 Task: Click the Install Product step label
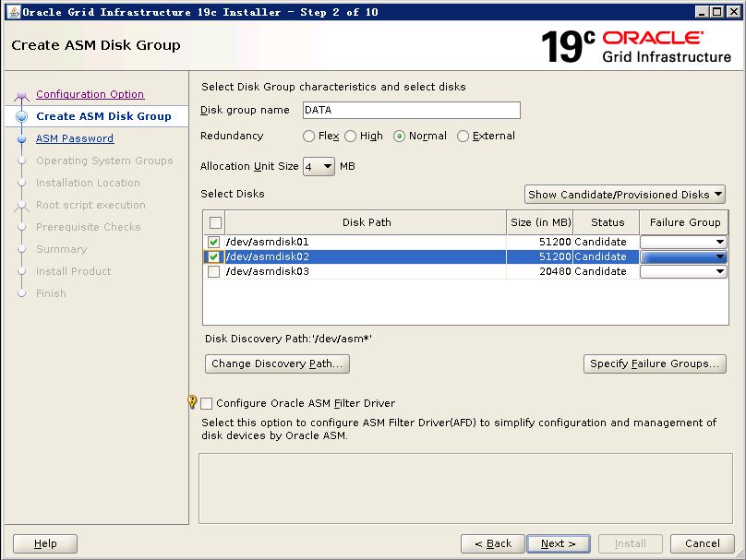click(x=73, y=271)
